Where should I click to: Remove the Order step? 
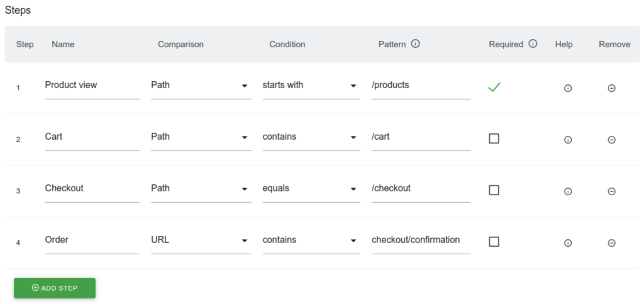tap(611, 243)
